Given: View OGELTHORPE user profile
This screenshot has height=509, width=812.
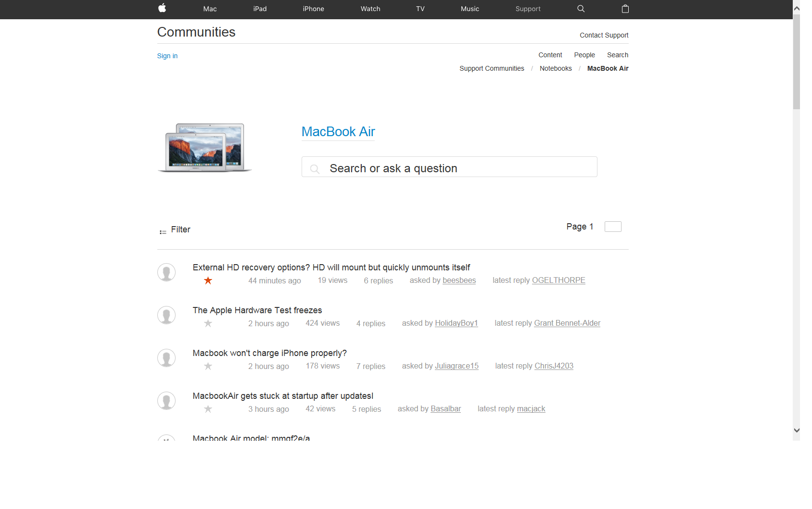Looking at the screenshot, I should [558, 280].
